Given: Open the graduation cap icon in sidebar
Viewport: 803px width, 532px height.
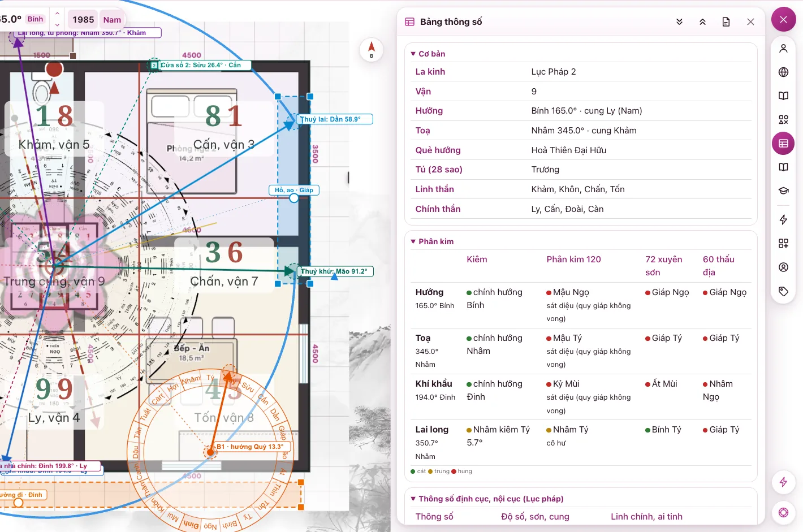Looking at the screenshot, I should [x=783, y=191].
